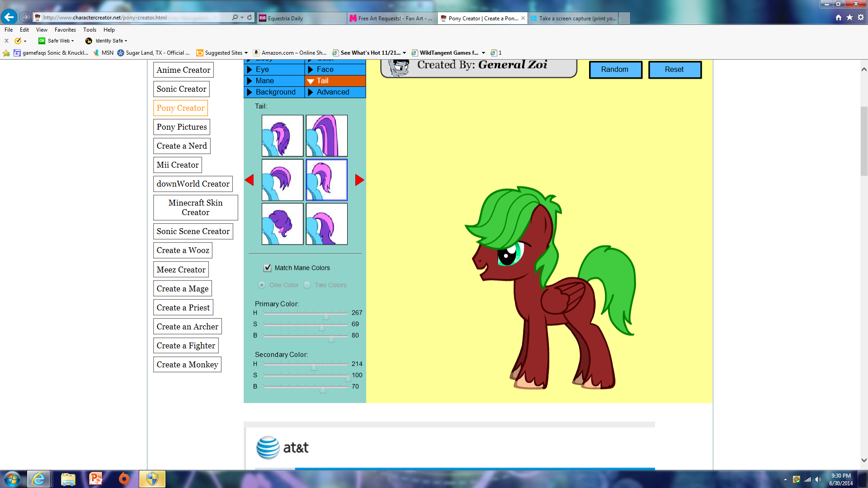The image size is (868, 488).
Task: Expand the Advanced section
Action: coord(335,92)
